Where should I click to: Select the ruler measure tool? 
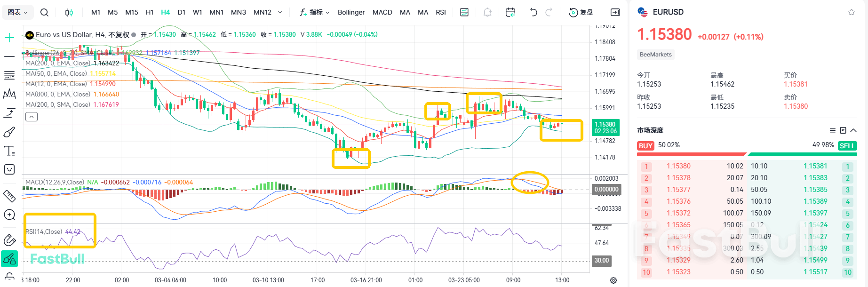pos(9,196)
